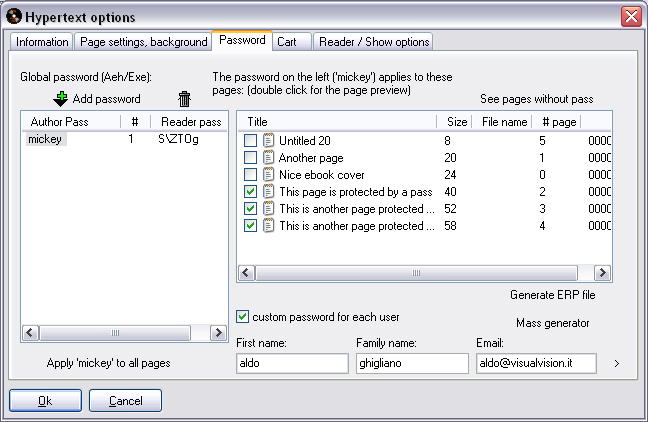Viewport: 648px width, 422px height.
Task: Click the small arrow right of Email field
Action: (616, 363)
